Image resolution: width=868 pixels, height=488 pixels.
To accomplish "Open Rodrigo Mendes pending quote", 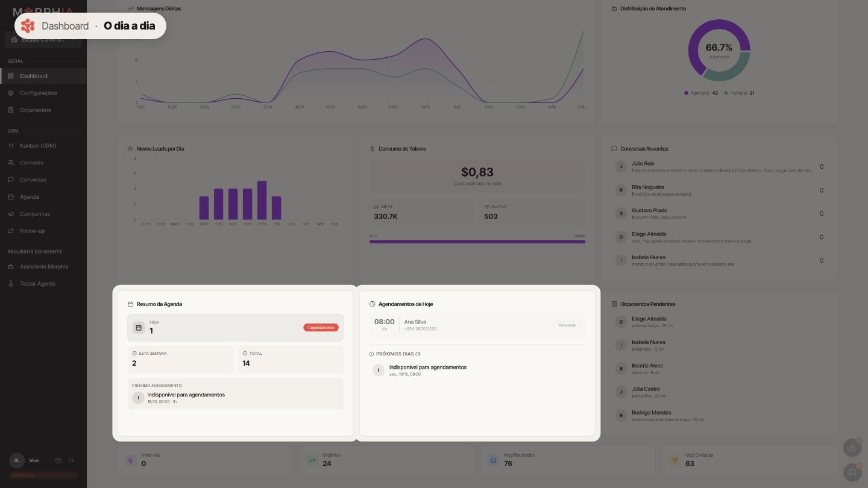I will [719, 416].
